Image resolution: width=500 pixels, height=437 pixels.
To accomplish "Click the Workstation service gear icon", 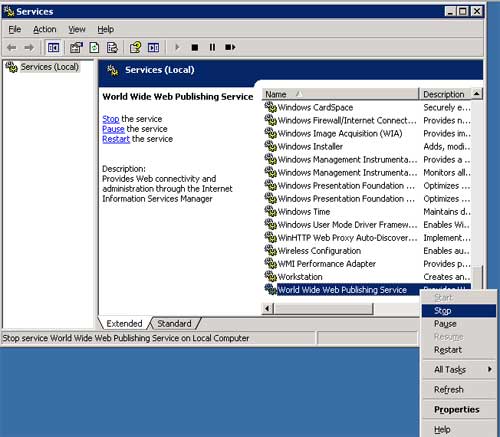I will tap(271, 276).
